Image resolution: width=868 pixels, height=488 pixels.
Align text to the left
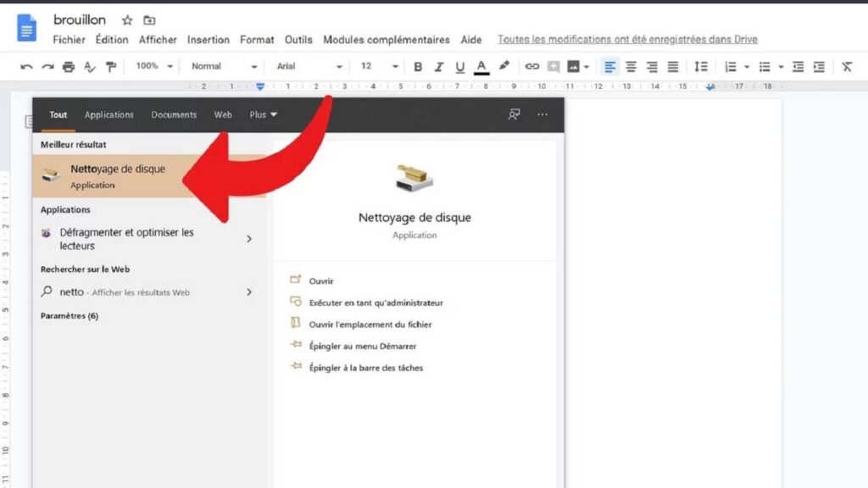tap(609, 67)
